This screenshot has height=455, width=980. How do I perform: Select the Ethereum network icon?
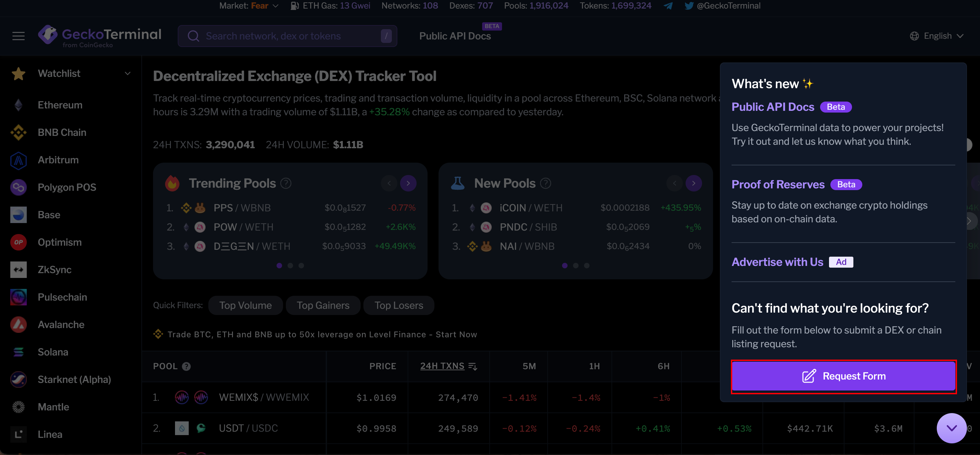pos(18,105)
